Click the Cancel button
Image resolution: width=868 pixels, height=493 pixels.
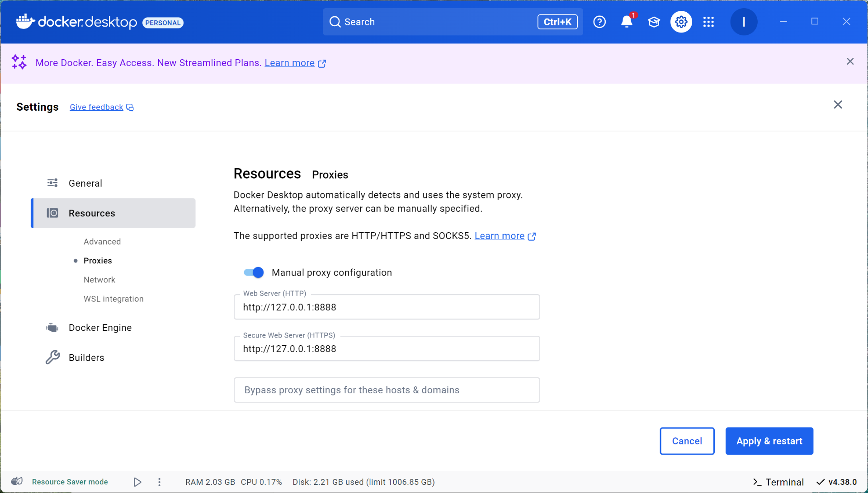tap(687, 441)
